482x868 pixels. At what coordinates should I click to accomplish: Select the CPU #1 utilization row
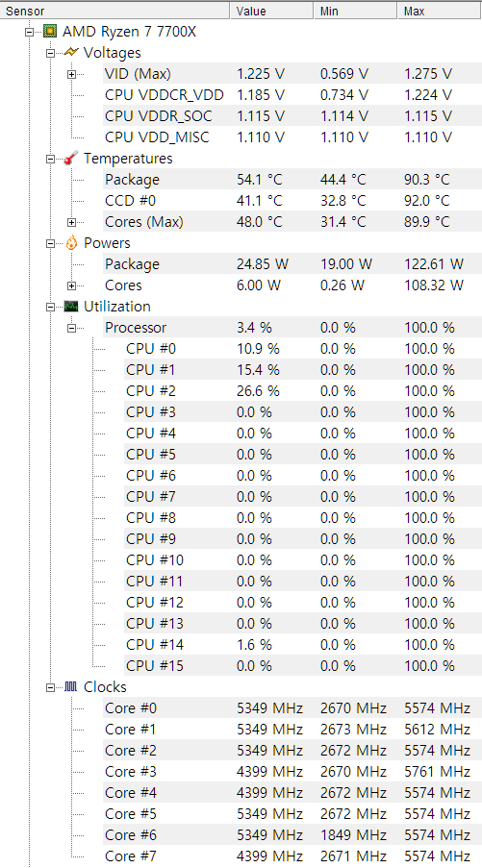click(x=302, y=370)
